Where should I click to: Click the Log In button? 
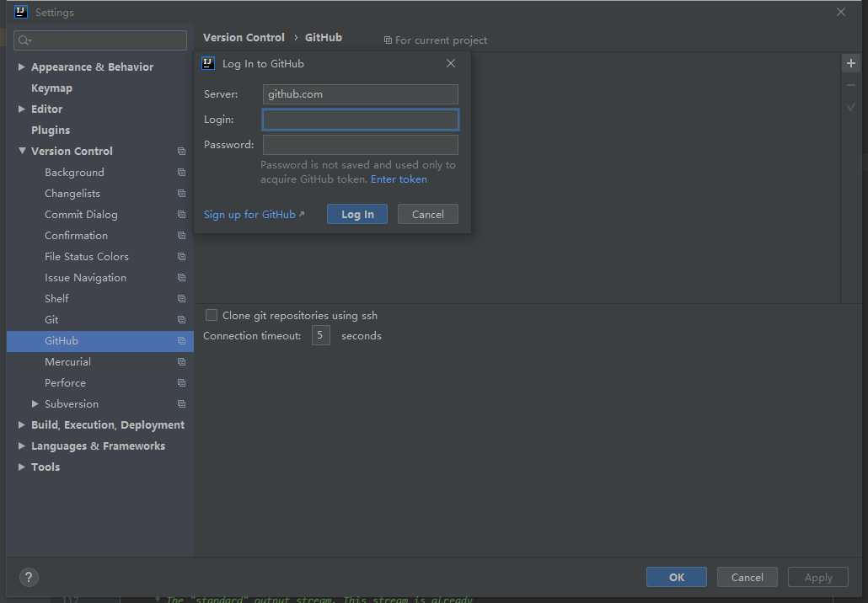pos(357,214)
